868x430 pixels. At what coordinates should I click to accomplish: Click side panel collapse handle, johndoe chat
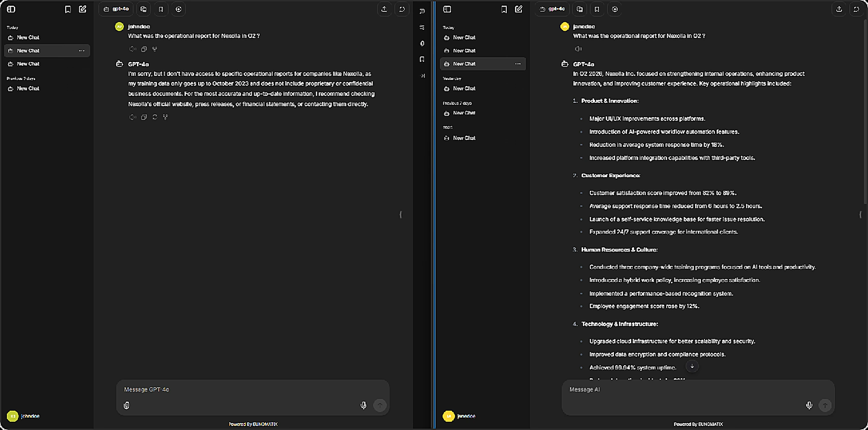coord(400,215)
